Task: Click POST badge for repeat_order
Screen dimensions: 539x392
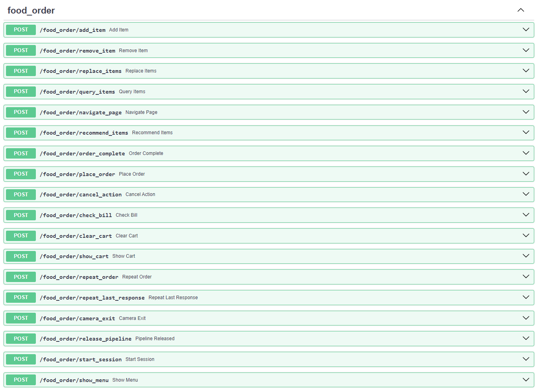Action: pyautogui.click(x=21, y=277)
